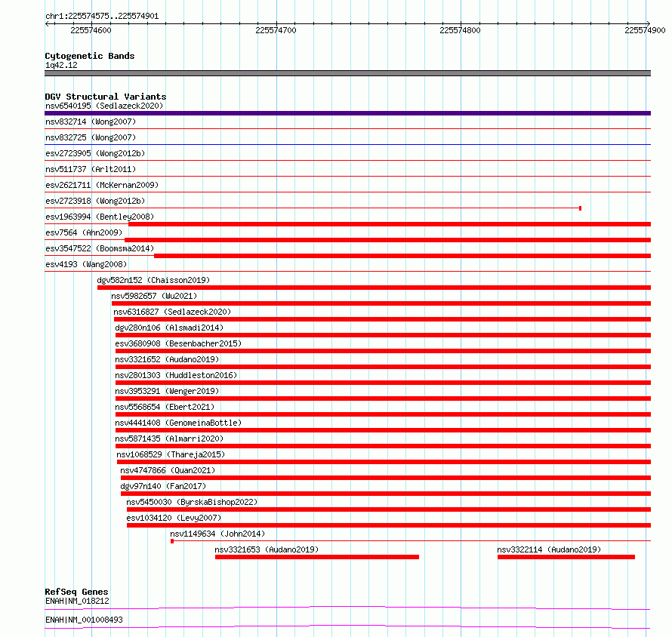672x637 pixels.
Task: Select nsv1149634 (John2014) variant label
Action: click(x=217, y=534)
